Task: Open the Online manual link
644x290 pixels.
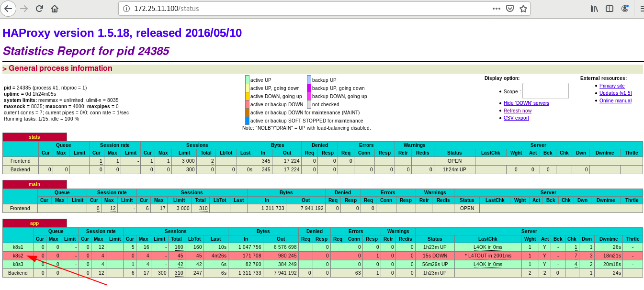Action: (615, 100)
